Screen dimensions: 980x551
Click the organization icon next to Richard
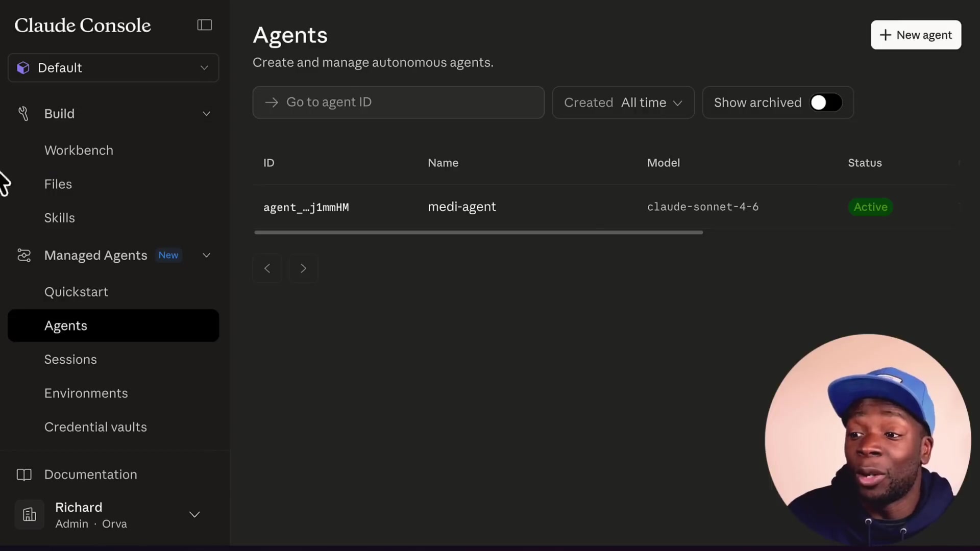point(29,515)
